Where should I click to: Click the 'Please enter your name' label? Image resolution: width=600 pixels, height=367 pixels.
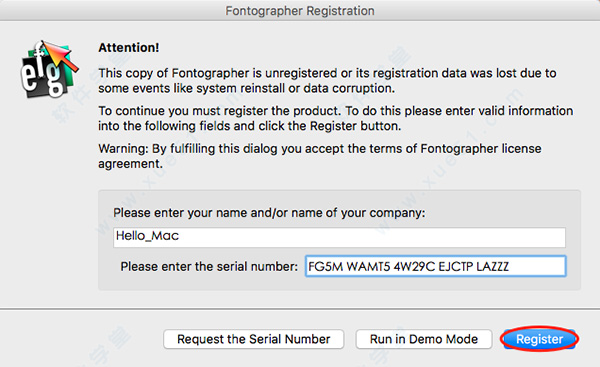269,213
